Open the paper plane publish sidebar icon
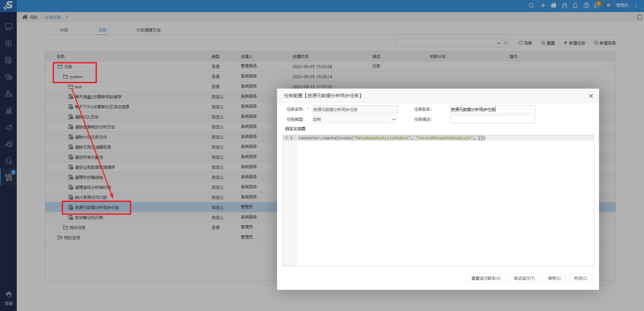 point(9,127)
